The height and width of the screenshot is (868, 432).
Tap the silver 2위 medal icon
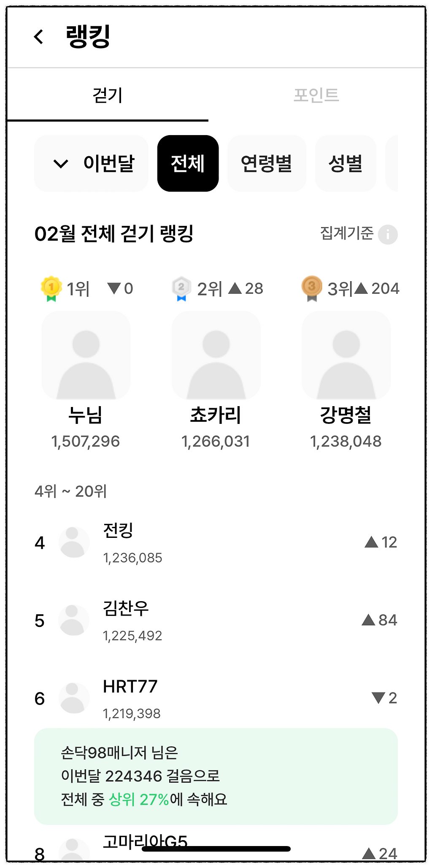coord(181,288)
